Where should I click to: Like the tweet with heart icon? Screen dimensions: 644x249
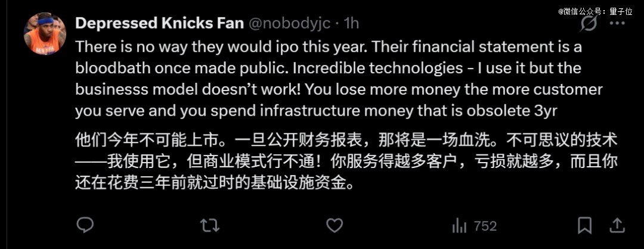pos(335,225)
